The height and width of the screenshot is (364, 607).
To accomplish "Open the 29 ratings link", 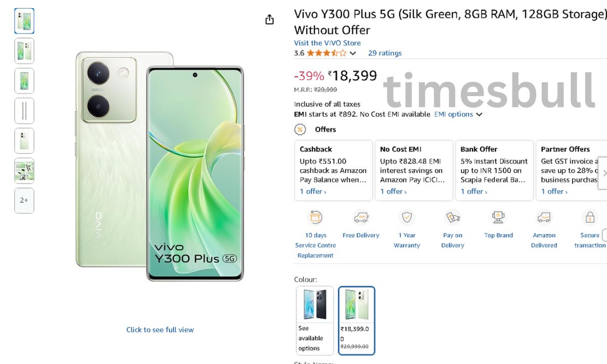I will (x=385, y=53).
